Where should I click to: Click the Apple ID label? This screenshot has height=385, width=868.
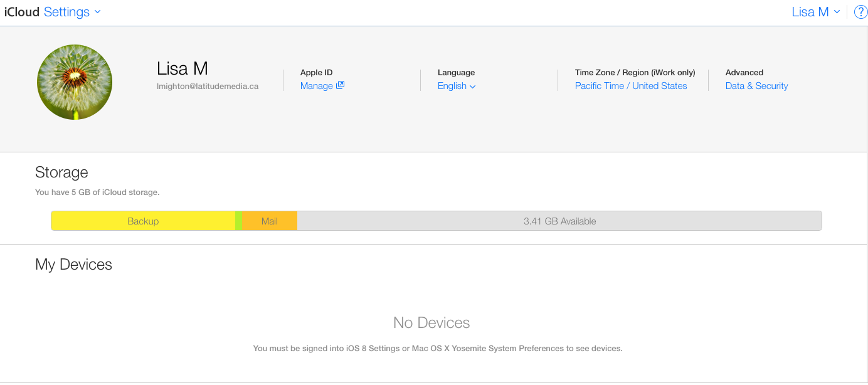click(x=316, y=73)
